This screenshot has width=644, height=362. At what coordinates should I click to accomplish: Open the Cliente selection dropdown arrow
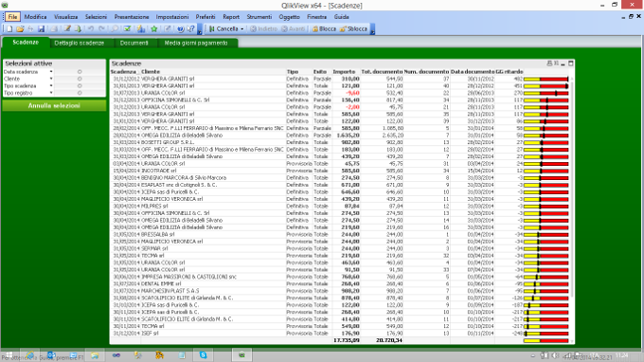tap(51, 79)
